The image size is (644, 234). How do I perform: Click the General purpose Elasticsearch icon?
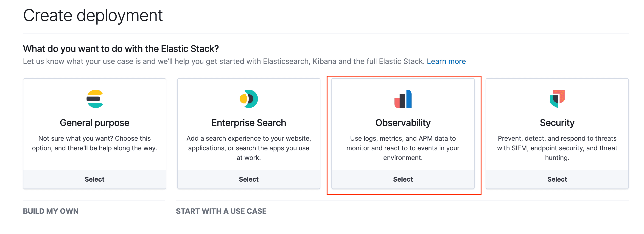coord(95,99)
